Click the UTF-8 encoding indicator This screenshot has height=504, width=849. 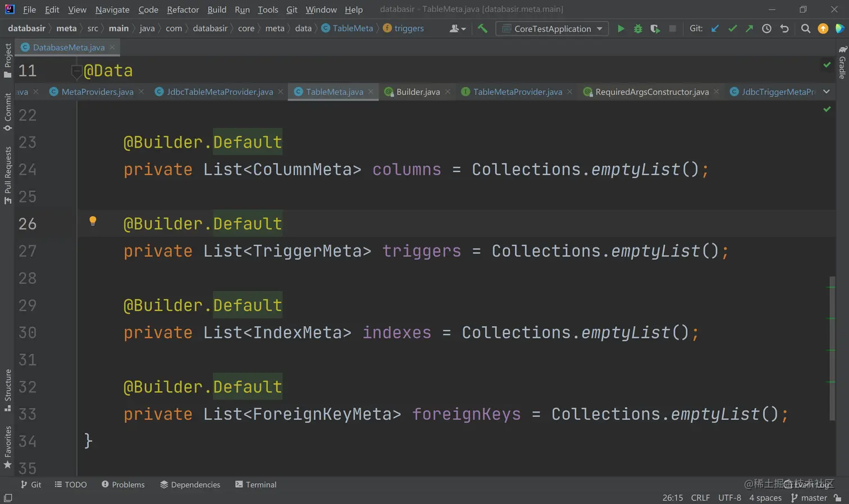click(729, 498)
